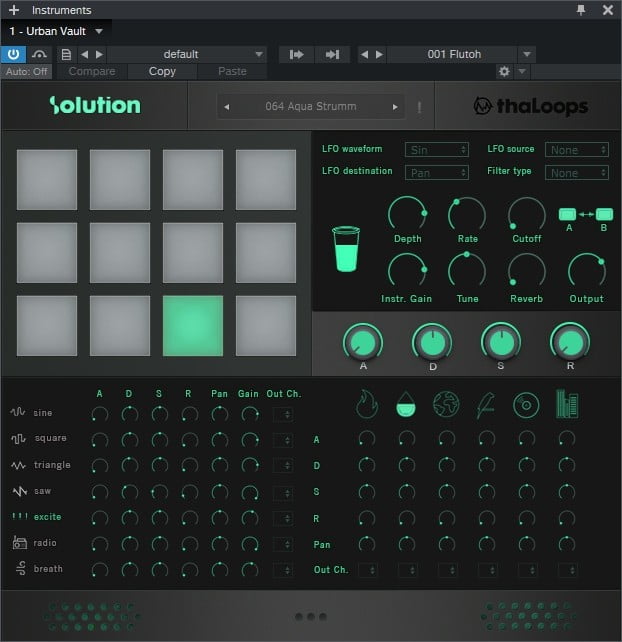Click the cup liquid level icon

point(346,249)
